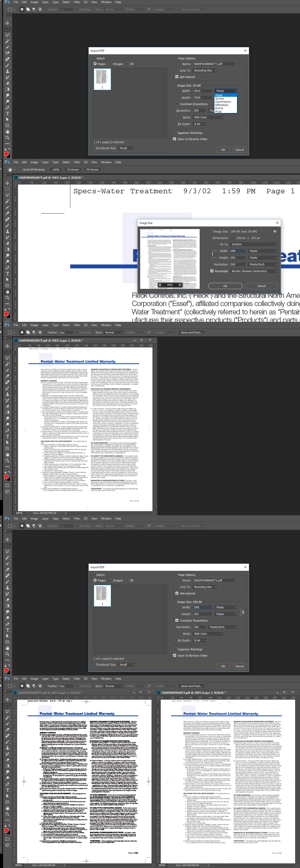
Task: Click OK in Import PDF with Width 290
Action: [223, 666]
